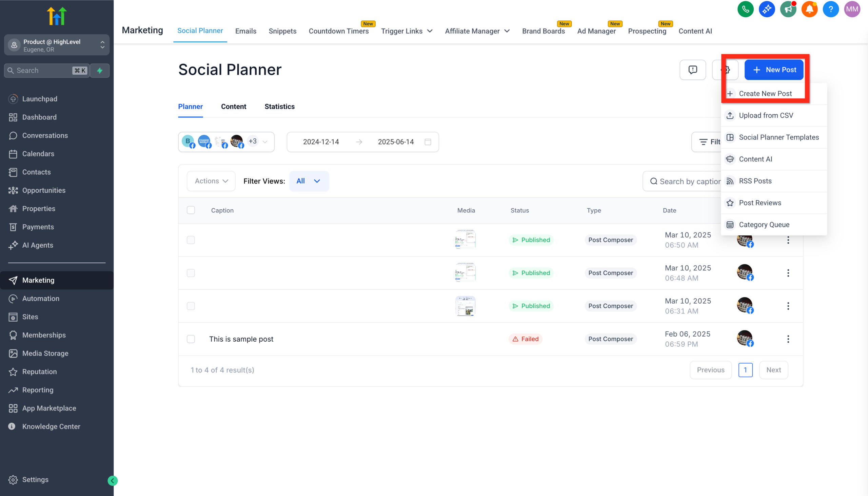868x496 pixels.
Task: Click the help question mark icon
Action: pos(831,9)
